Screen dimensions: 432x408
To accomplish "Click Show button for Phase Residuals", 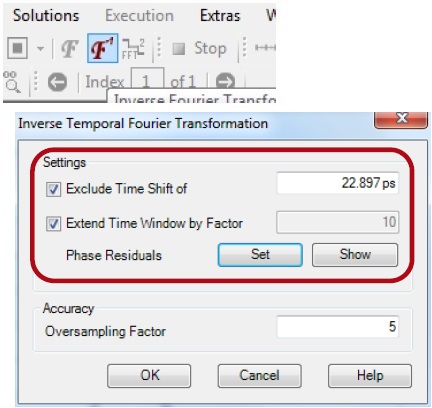I will [355, 255].
